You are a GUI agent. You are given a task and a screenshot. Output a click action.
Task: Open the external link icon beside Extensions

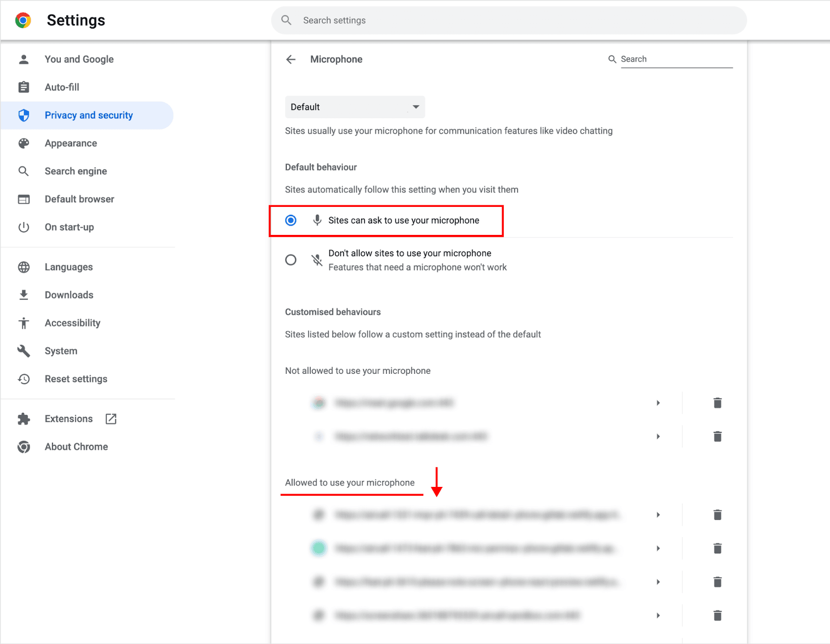[x=110, y=418]
